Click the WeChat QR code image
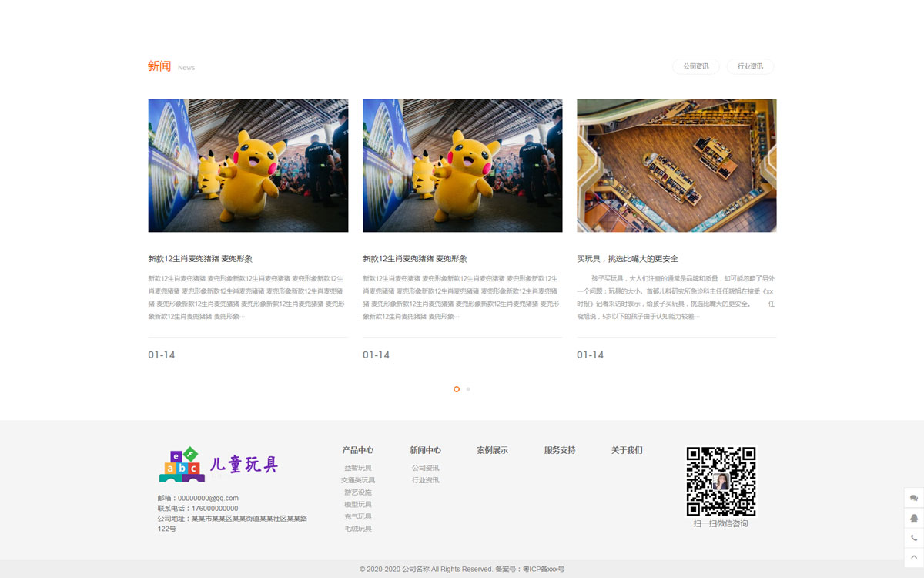The image size is (924, 578). coord(721,482)
